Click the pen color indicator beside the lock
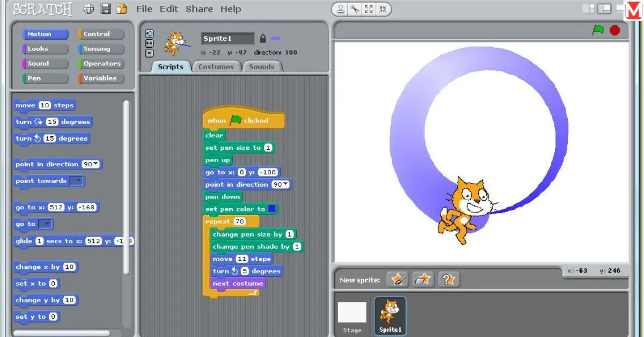 [x=276, y=38]
